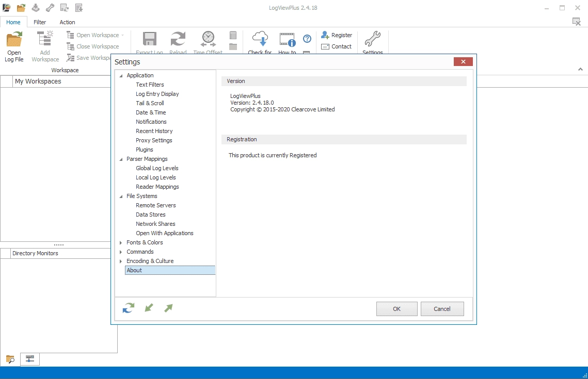Click the Add Workspace ribbon icon
The image size is (588, 379).
pos(45,39)
